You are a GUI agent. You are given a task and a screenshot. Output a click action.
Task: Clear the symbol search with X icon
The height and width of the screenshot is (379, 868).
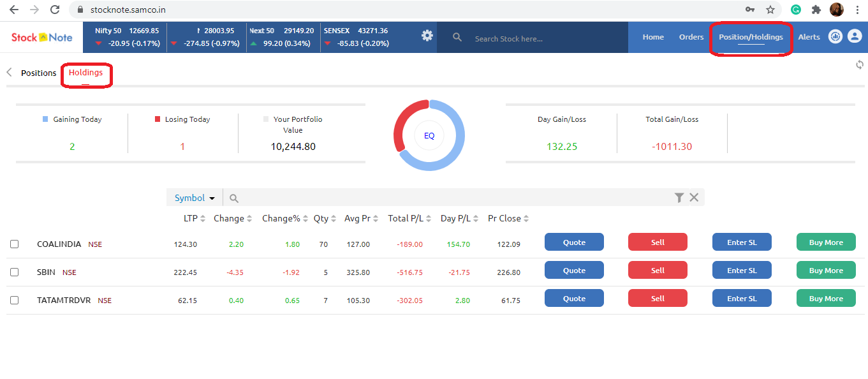pos(694,198)
